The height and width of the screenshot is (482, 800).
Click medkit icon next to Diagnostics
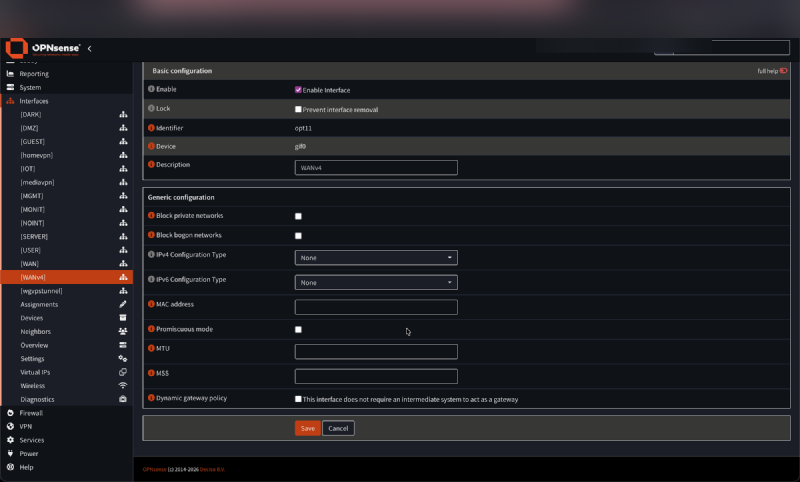tap(123, 399)
